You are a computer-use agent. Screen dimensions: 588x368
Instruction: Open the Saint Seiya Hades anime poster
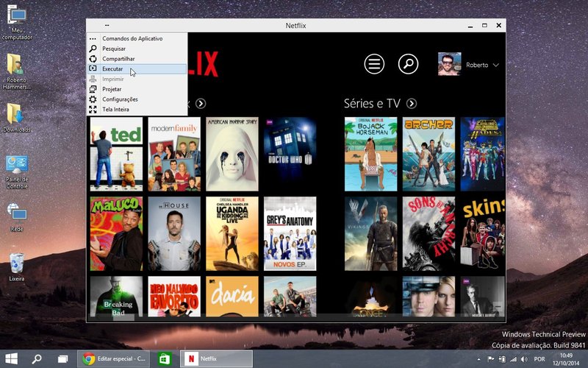pos(483,154)
